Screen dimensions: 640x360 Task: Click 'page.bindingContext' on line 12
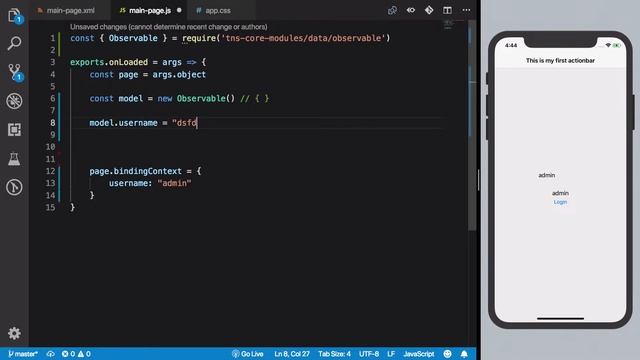coord(136,171)
